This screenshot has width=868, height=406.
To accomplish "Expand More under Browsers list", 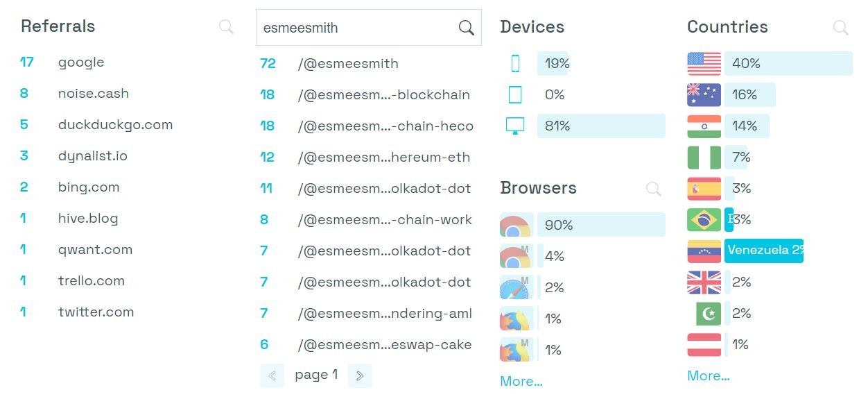I will point(521,381).
